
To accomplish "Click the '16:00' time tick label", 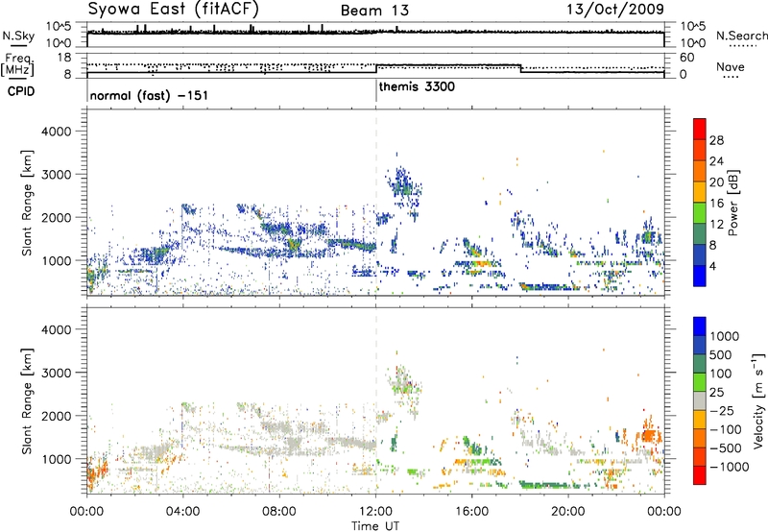I will pos(471,512).
